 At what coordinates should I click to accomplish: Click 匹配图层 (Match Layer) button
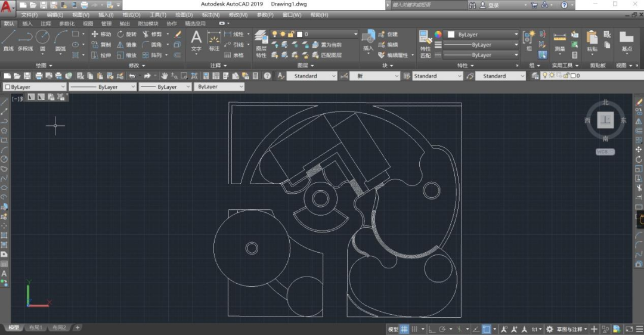click(327, 55)
